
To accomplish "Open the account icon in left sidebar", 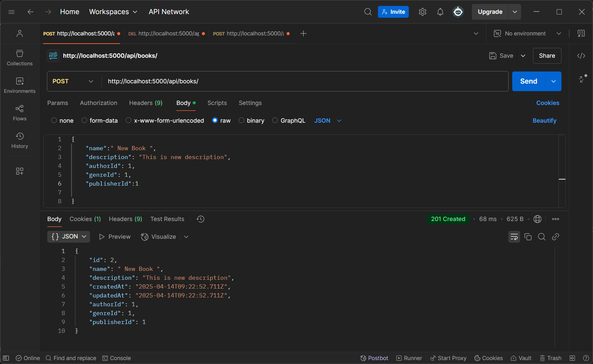I will click(x=20, y=33).
